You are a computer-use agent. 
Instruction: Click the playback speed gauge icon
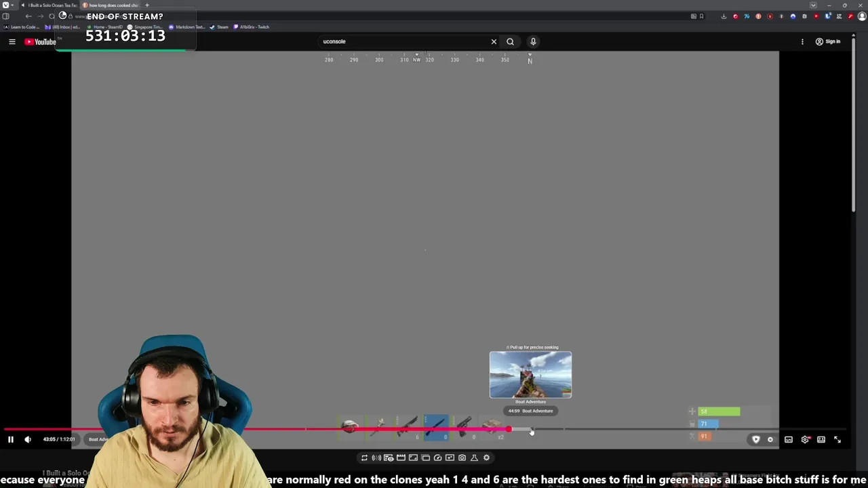437,457
